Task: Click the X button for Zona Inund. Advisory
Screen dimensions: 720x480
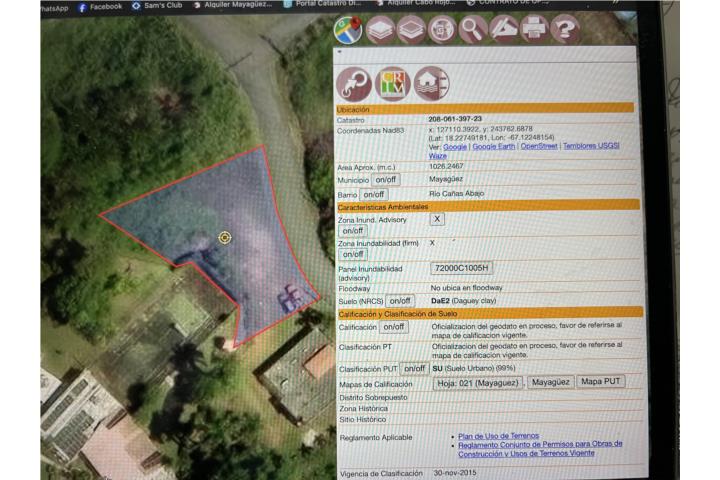Action: (x=437, y=219)
